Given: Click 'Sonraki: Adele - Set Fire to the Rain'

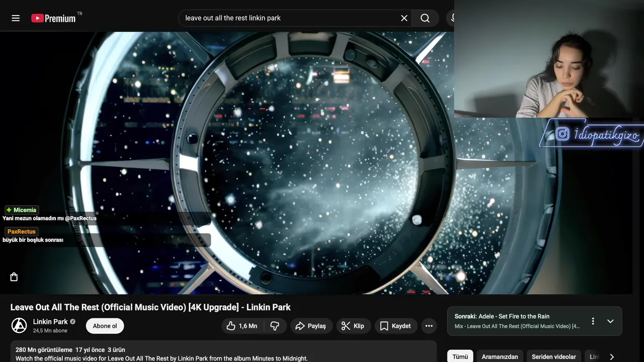Looking at the screenshot, I should click(502, 316).
